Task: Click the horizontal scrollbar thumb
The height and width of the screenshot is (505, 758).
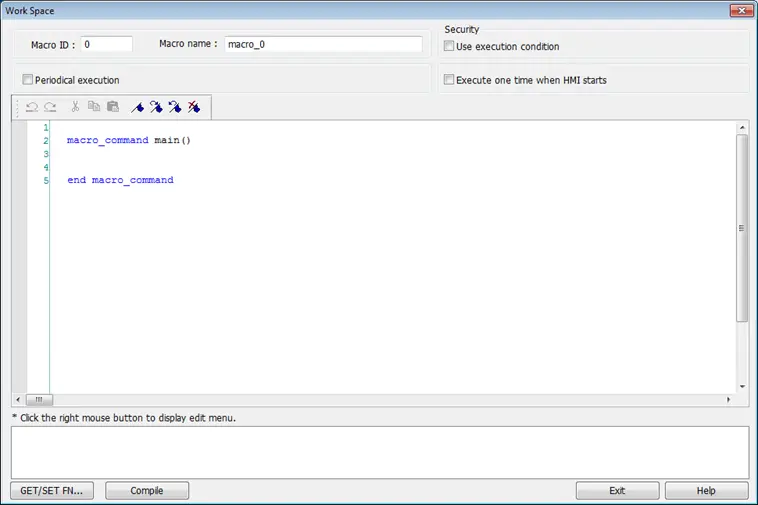Action: coord(39,400)
